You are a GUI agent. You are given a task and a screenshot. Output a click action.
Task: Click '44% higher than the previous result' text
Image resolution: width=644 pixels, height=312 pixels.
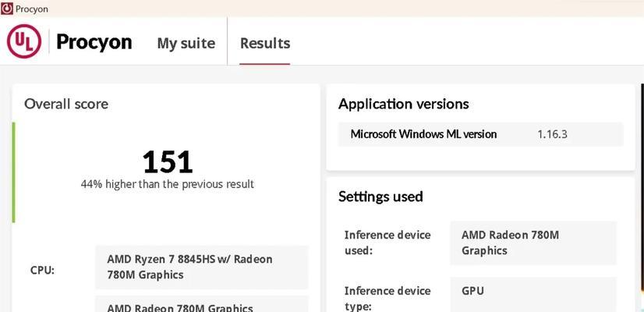click(x=168, y=184)
